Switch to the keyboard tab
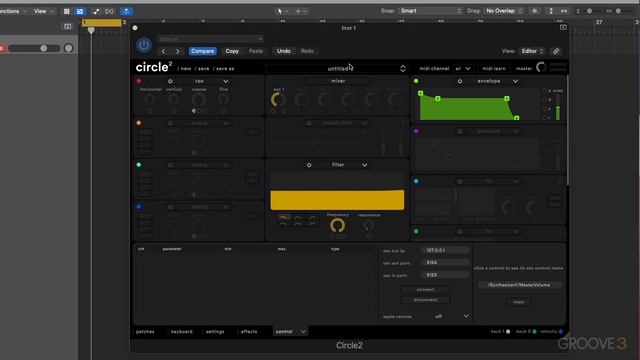Viewport: 640px width, 360px height. [x=181, y=332]
